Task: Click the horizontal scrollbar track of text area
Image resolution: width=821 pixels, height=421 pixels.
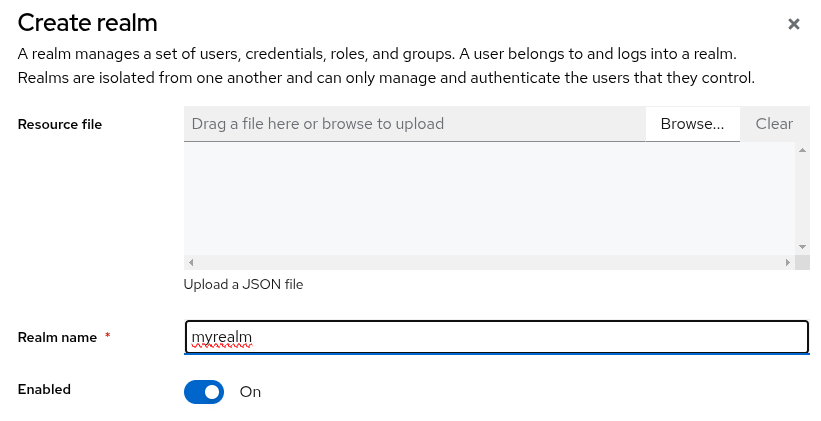Action: pyautogui.click(x=488, y=262)
